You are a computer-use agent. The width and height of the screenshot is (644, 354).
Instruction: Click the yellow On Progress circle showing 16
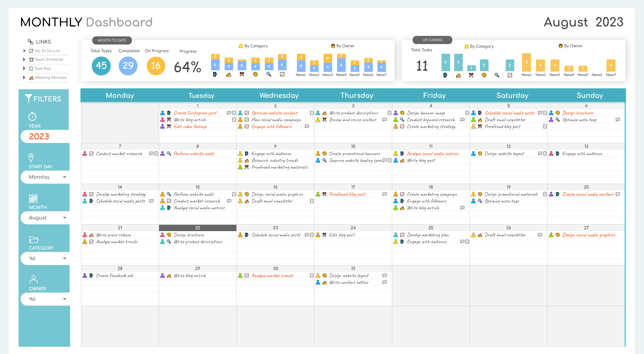(155, 66)
